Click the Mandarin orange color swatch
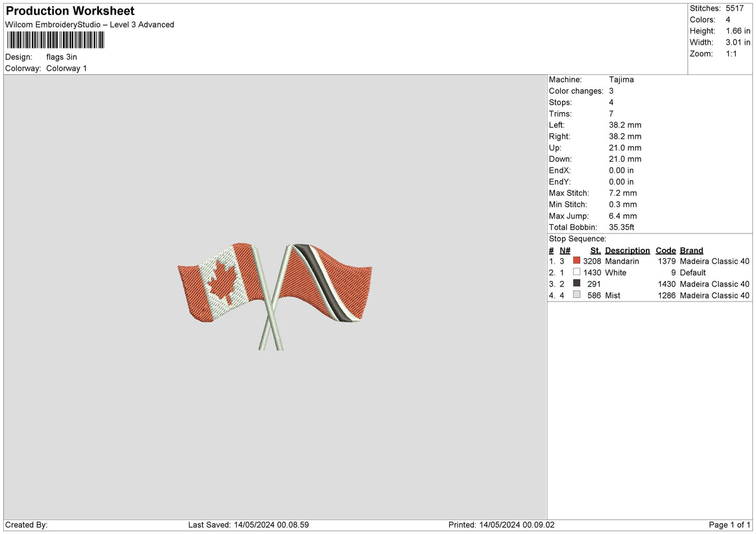This screenshot has height=534, width=756. point(576,261)
